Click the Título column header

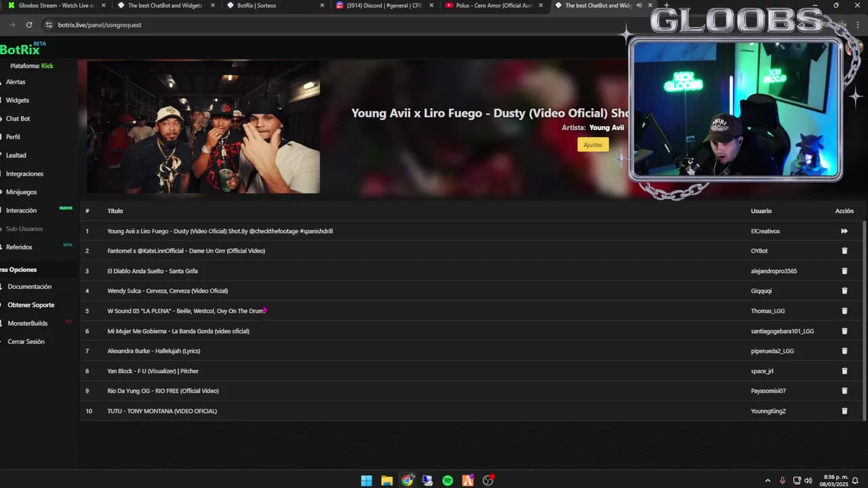click(x=115, y=211)
